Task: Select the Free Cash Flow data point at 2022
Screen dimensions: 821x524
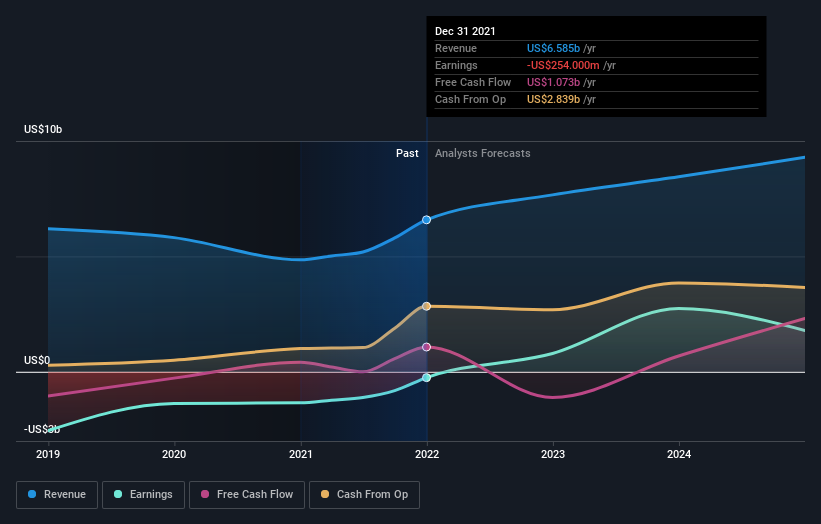Action: pyautogui.click(x=427, y=347)
